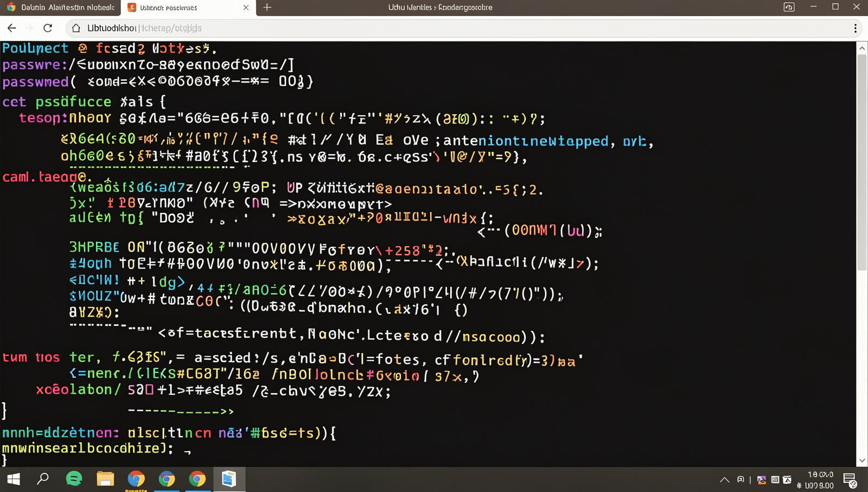This screenshot has width=868, height=492.
Task: Show hidden system tray icons
Action: pyautogui.click(x=725, y=480)
